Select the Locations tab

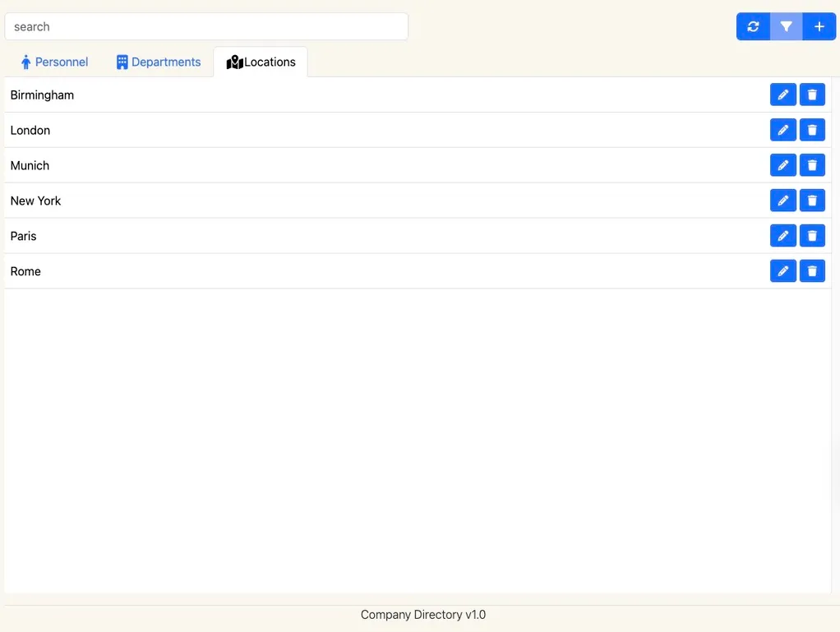[261, 62]
